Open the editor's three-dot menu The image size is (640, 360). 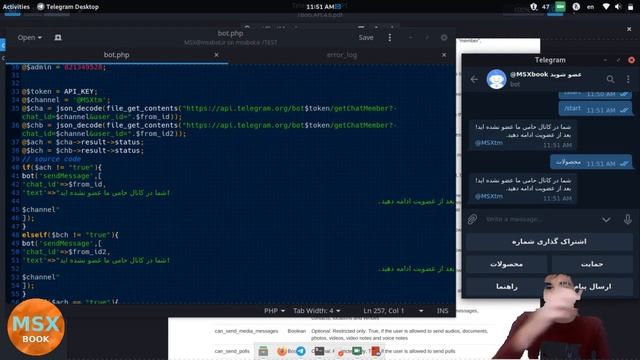(x=389, y=37)
